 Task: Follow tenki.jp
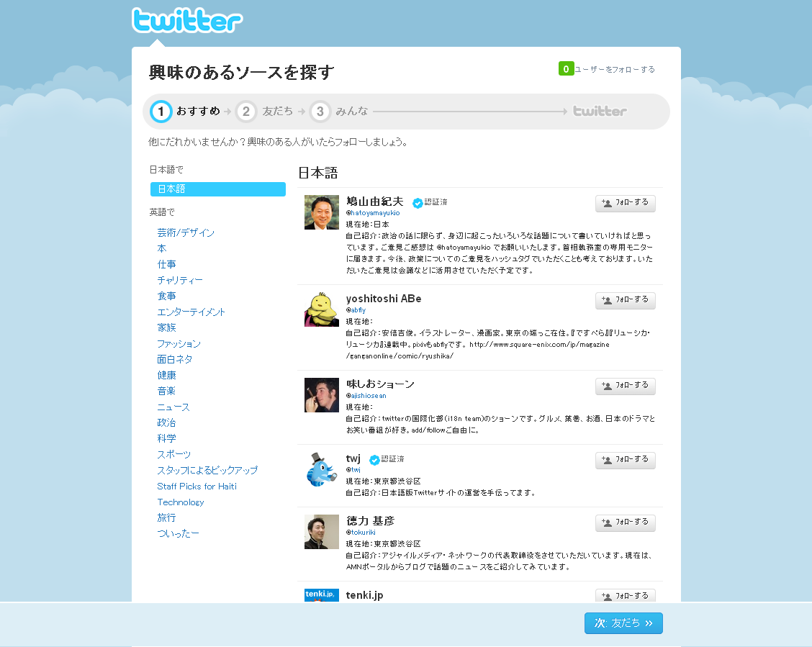[625, 596]
